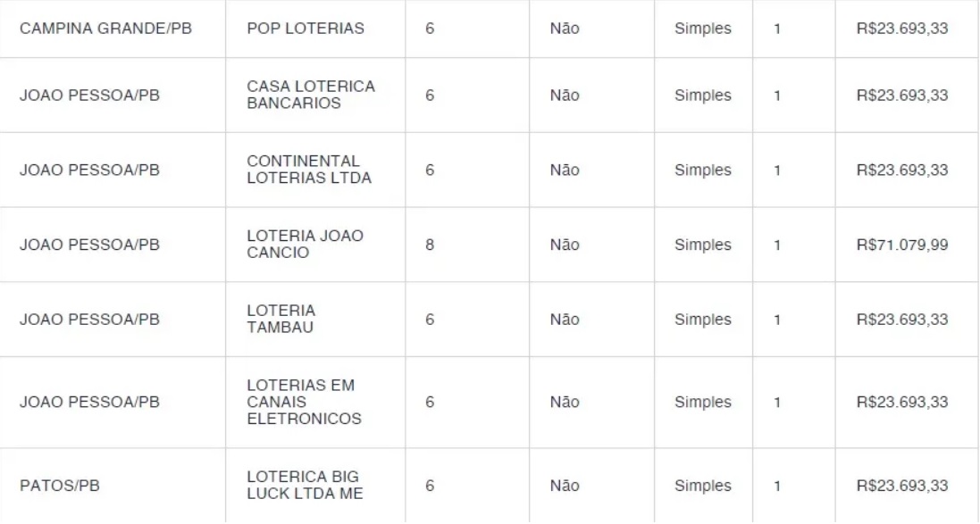Select "Simples" in the LOTERIA JOAO CANCIO row
The width and height of the screenshot is (980, 524).
point(703,245)
